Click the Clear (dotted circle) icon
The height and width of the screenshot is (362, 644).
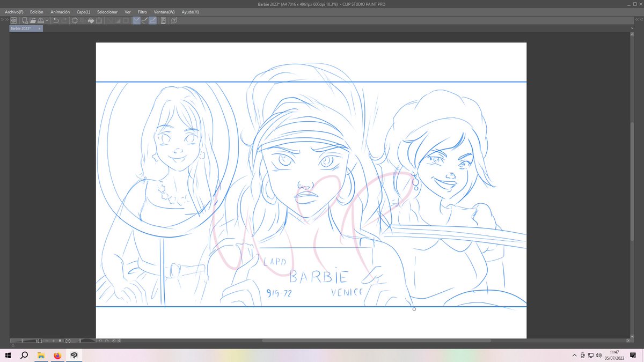click(75, 20)
